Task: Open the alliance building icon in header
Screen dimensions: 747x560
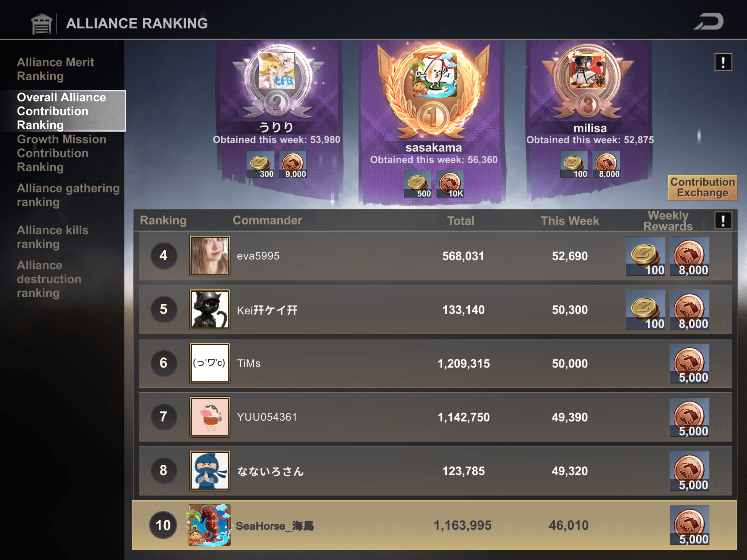Action: (x=42, y=24)
